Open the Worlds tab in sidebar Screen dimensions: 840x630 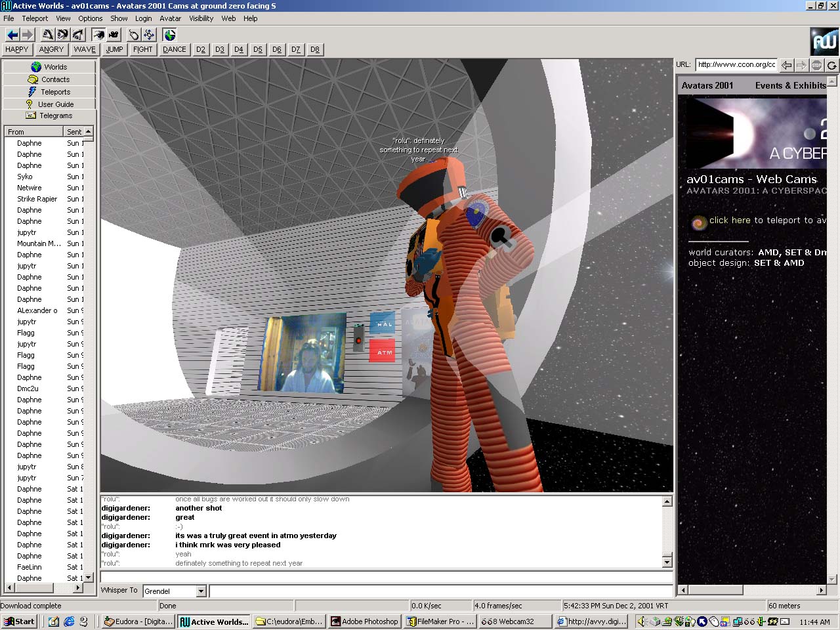[49, 67]
